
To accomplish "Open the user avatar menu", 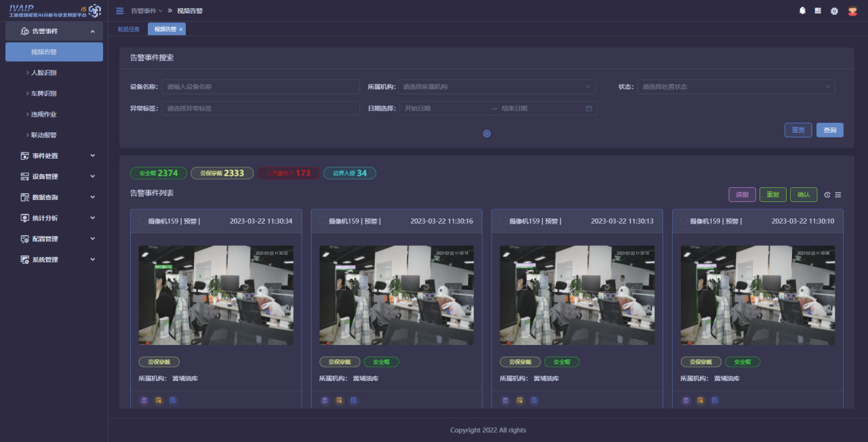I will coord(853,11).
